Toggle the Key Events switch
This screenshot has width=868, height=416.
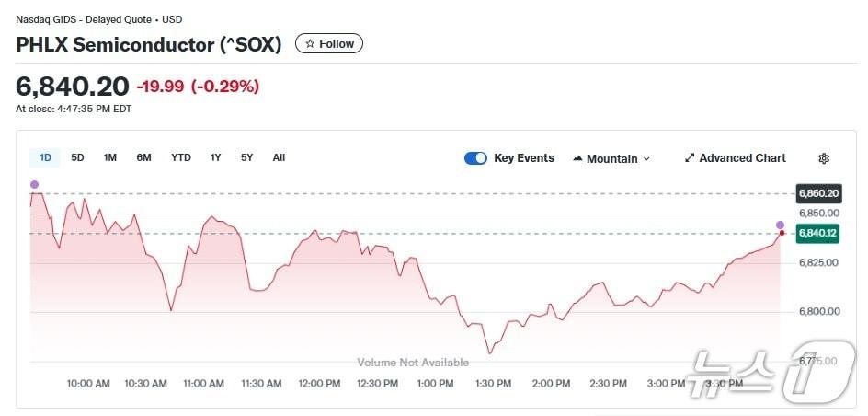(x=475, y=158)
